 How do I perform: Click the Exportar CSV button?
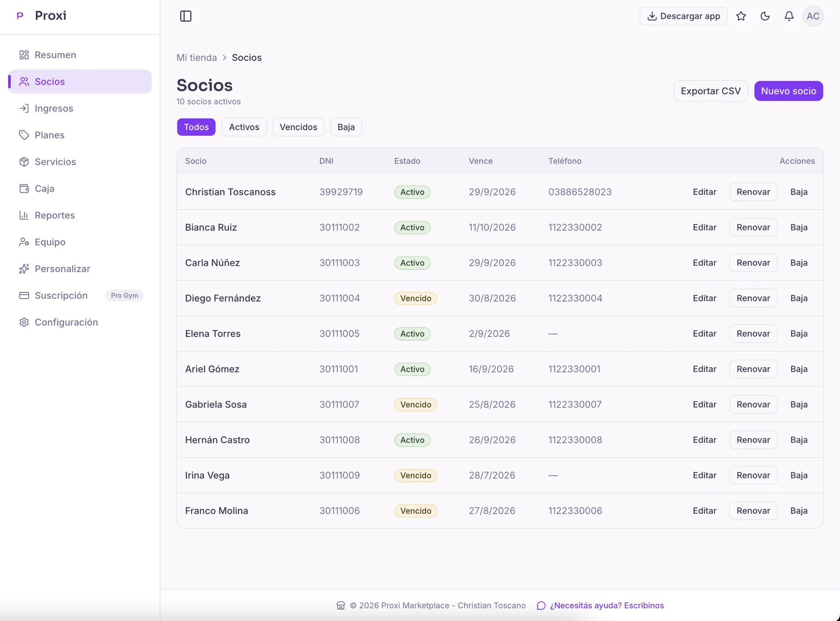click(711, 91)
